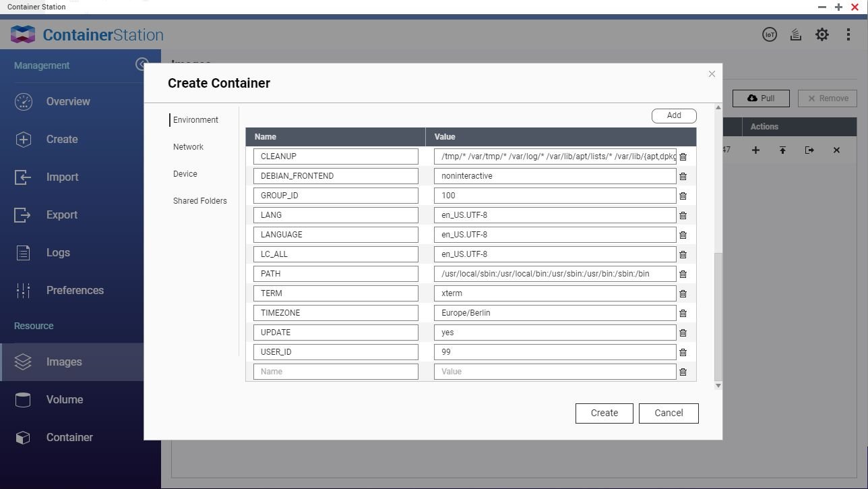Screen dimensions: 868x489
Task: Click the TIMEZONE value field Europe/Berlin
Action: pos(555,313)
